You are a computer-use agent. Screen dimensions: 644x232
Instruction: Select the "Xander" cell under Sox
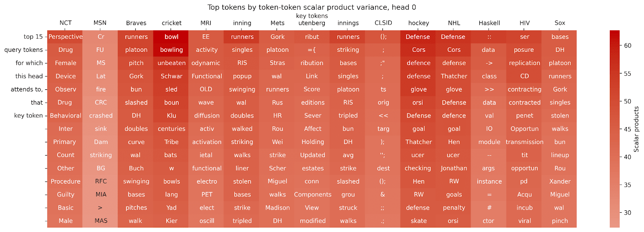[560, 181]
